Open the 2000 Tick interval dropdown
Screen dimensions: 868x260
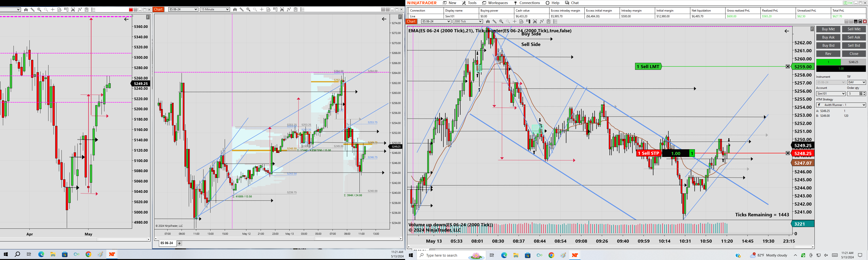468,21
